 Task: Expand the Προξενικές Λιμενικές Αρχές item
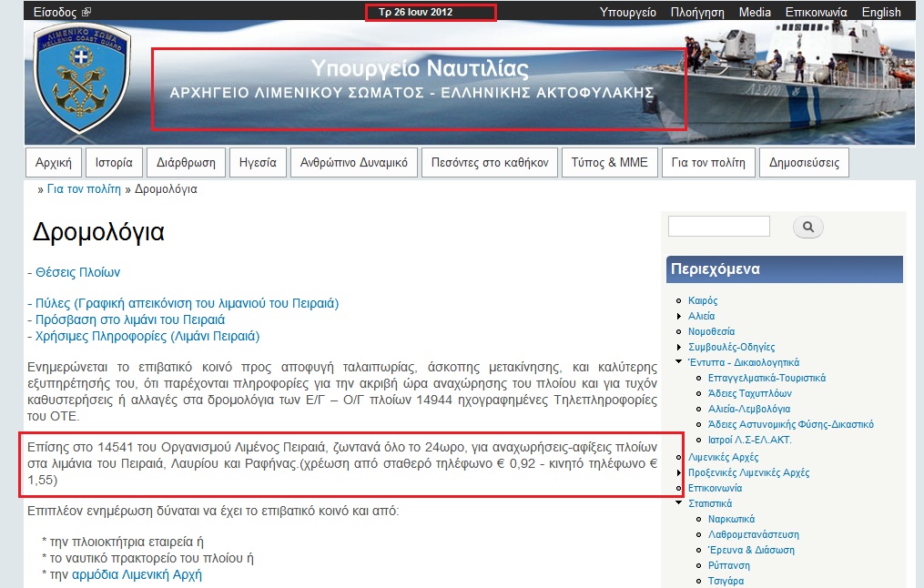tap(679, 473)
